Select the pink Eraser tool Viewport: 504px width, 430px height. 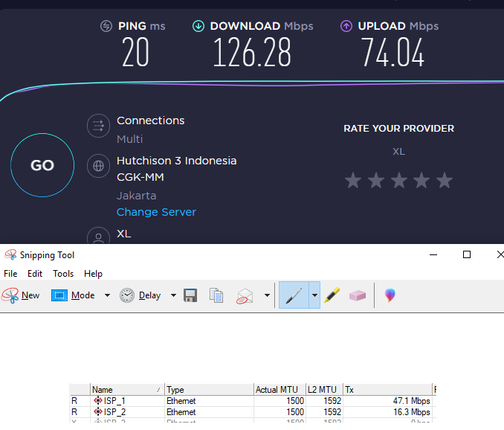pyautogui.click(x=358, y=295)
